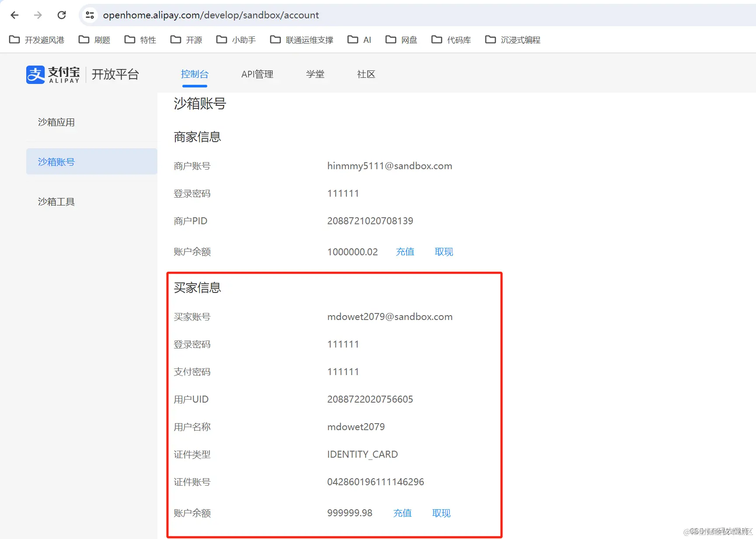Switch to the 控制台 tab
This screenshot has width=756, height=539.
tap(195, 74)
